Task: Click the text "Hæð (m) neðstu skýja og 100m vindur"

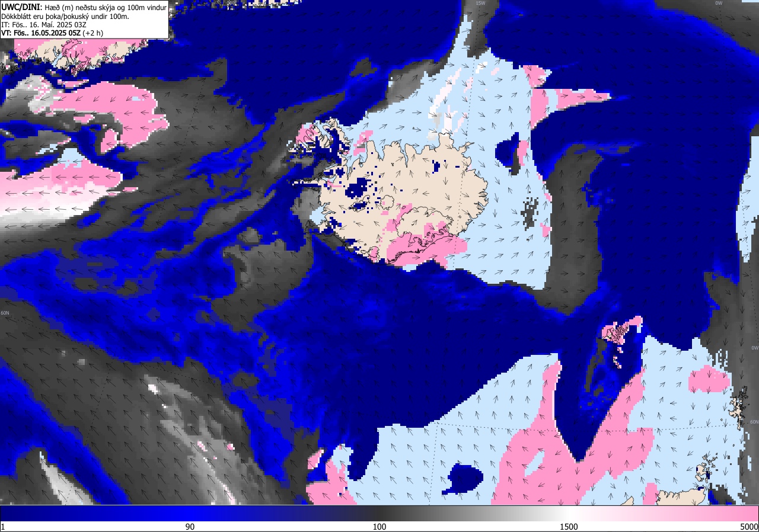Action: [x=105, y=7]
